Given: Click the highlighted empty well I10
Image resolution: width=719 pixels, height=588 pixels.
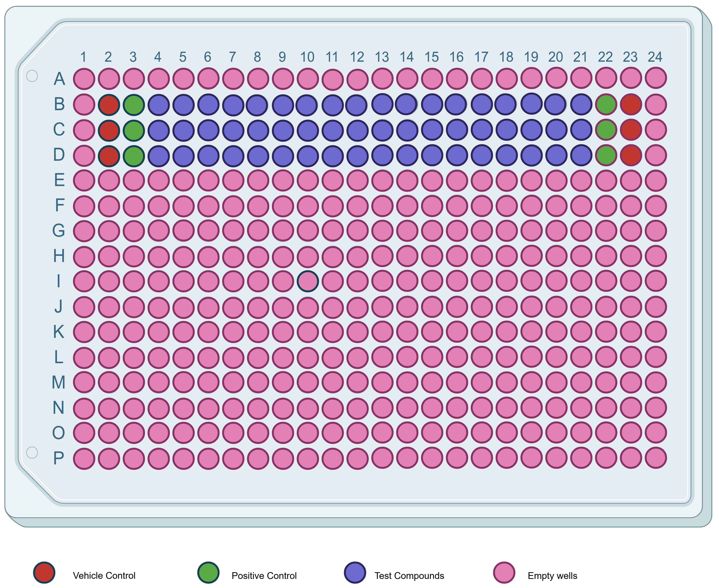Looking at the screenshot, I should coord(307,281).
